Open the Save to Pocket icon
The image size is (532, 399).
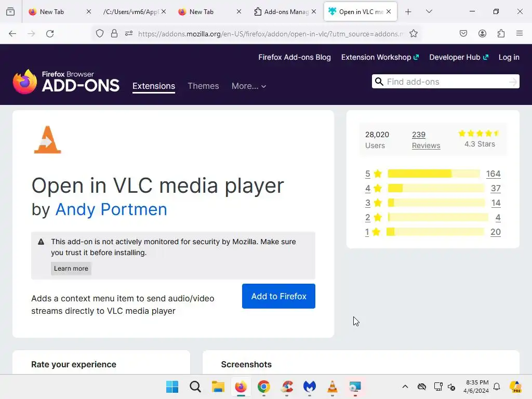coord(463,33)
